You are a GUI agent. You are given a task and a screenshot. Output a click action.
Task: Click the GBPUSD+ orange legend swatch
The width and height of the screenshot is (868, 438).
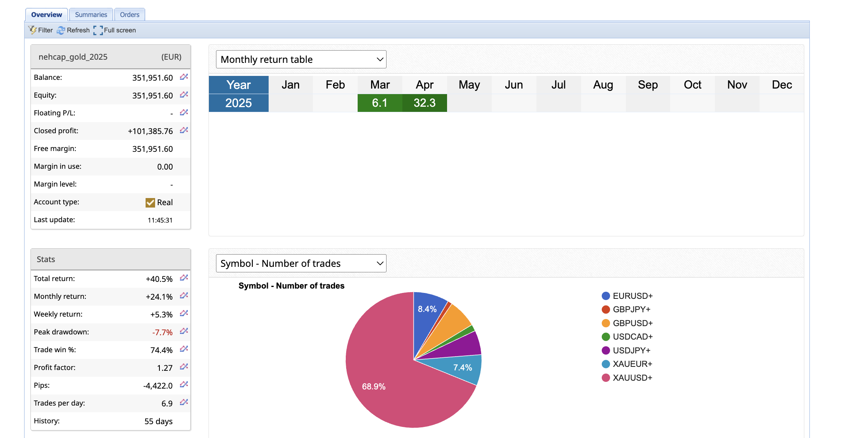[605, 323]
